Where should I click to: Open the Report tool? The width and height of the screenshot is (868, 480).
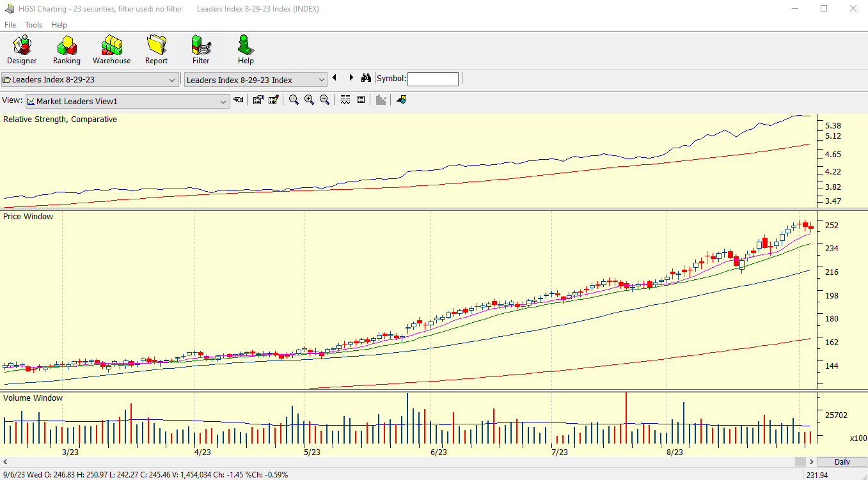[156, 50]
